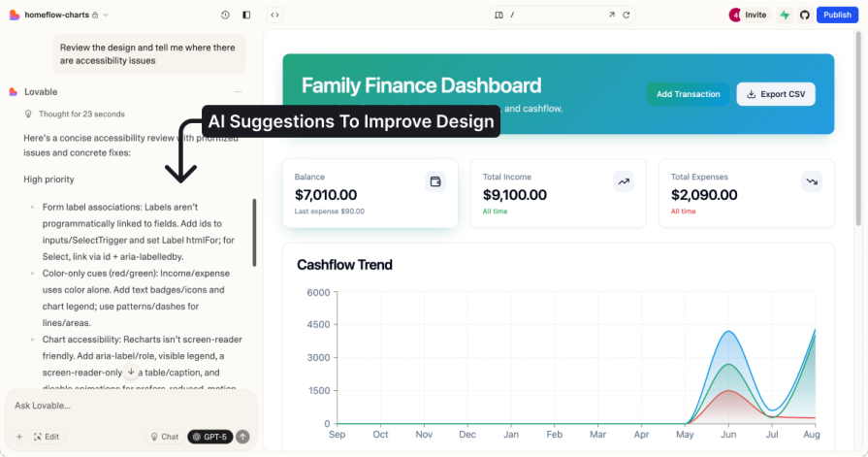Open the GitHub integration icon
This screenshot has width=868, height=457.
(804, 15)
